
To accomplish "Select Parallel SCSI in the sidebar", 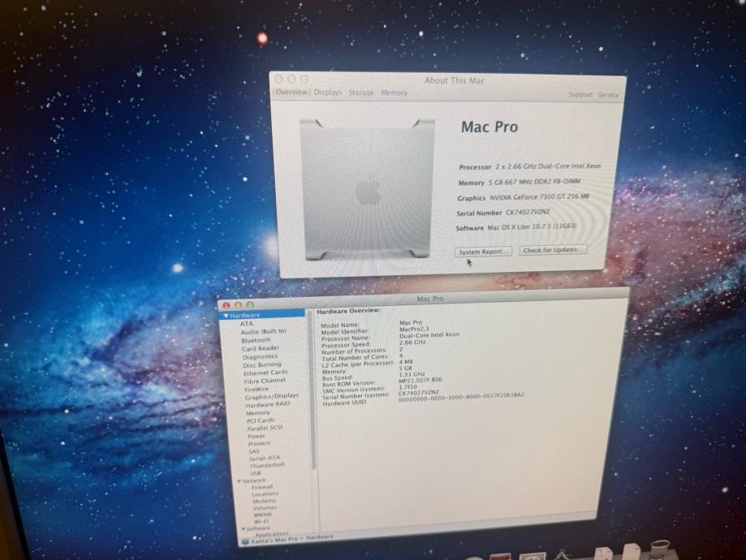I will point(265,429).
